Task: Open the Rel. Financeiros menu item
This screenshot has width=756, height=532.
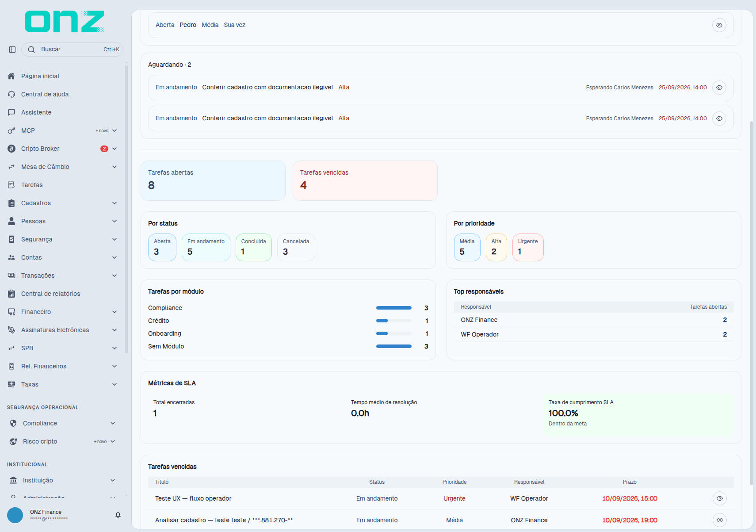Action: pos(63,366)
